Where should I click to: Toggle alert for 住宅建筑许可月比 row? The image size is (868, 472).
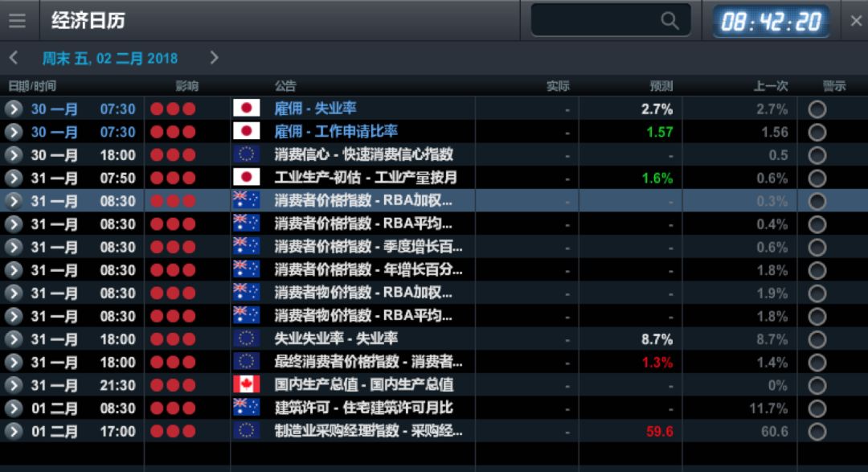click(x=817, y=408)
